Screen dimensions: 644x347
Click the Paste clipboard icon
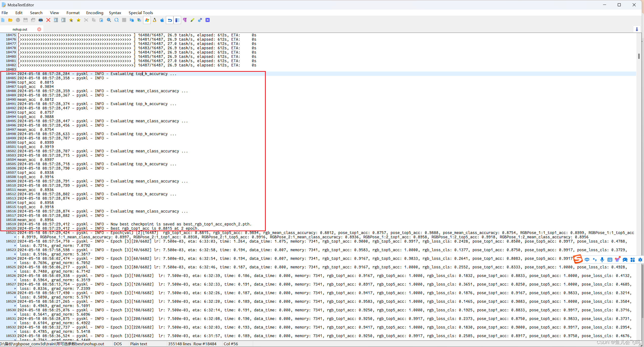pyautogui.click(x=101, y=20)
